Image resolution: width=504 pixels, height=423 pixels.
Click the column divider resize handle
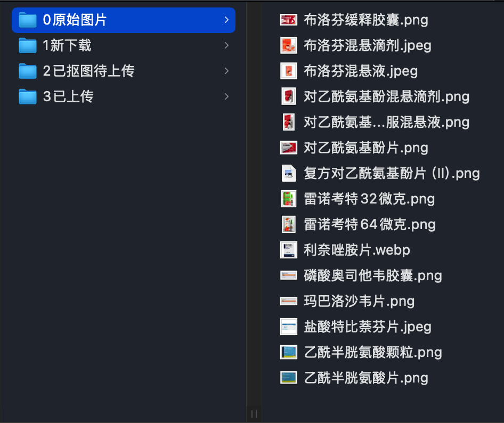tap(254, 414)
